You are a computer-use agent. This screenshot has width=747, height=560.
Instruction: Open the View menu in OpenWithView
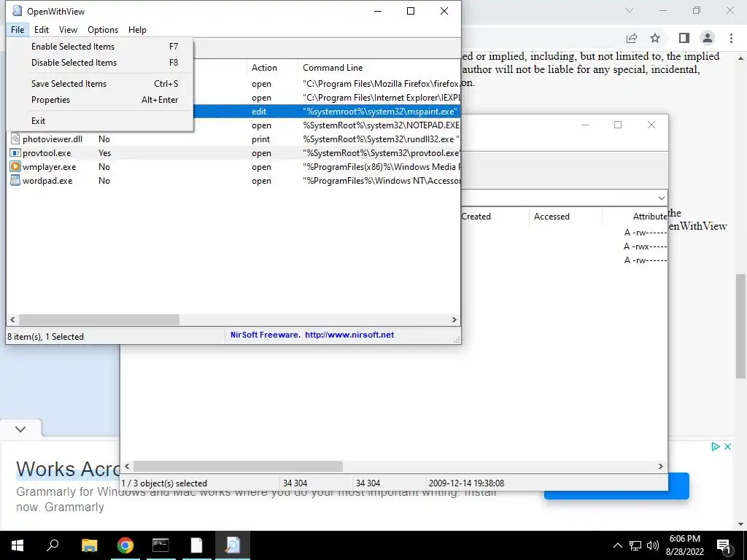pos(68,29)
